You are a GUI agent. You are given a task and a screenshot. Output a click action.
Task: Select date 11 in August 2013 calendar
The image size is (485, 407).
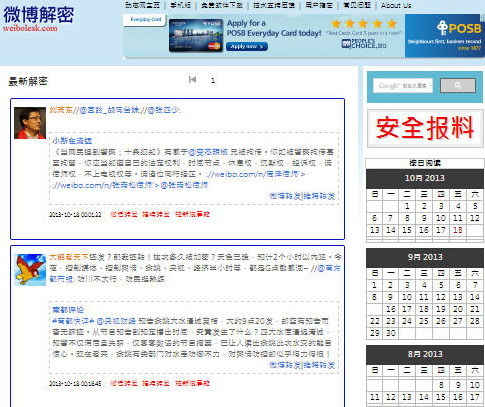pos(375,397)
